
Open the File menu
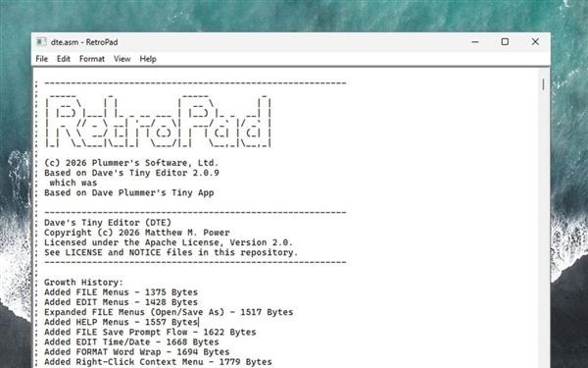(x=41, y=59)
